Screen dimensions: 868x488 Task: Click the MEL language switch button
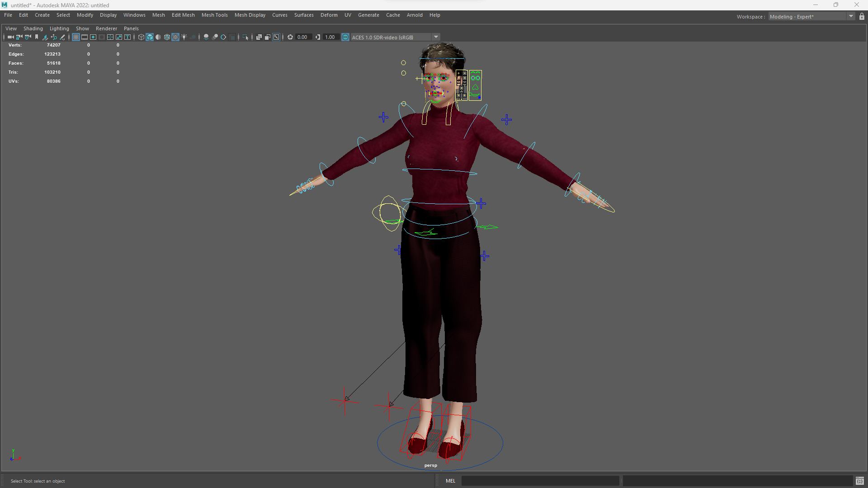click(450, 481)
